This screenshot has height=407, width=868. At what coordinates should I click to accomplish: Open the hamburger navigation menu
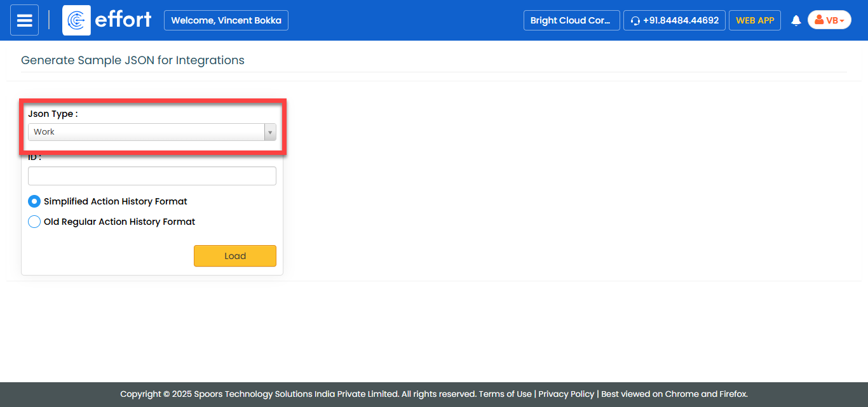click(x=24, y=20)
